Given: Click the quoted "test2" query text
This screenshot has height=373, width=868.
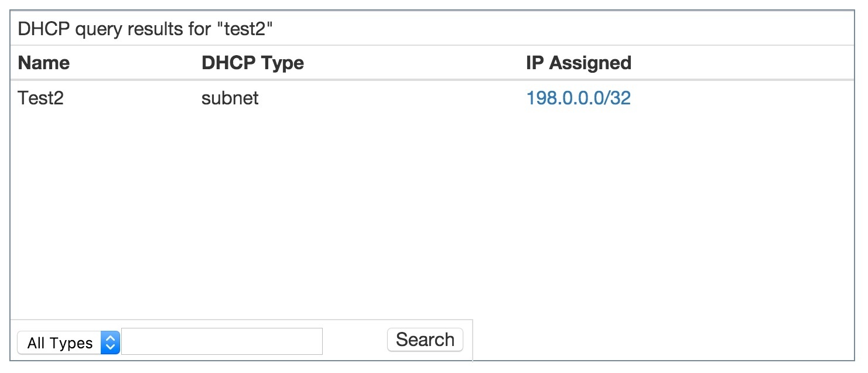Looking at the screenshot, I should (x=249, y=29).
